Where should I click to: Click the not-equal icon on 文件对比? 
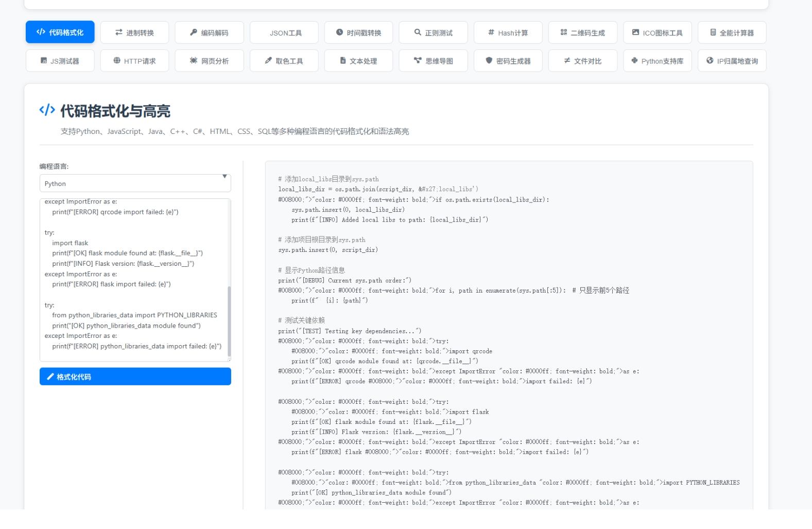point(567,60)
